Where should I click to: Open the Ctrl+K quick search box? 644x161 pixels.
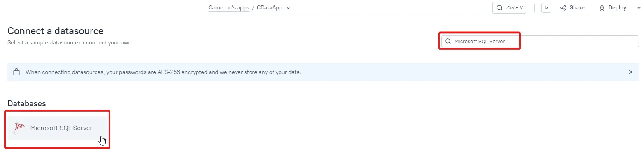coord(509,8)
